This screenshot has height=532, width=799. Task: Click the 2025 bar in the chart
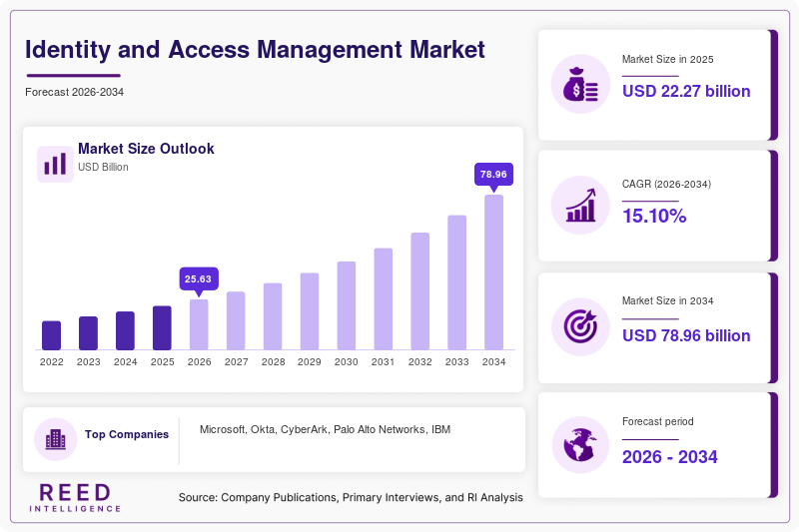[x=162, y=327]
